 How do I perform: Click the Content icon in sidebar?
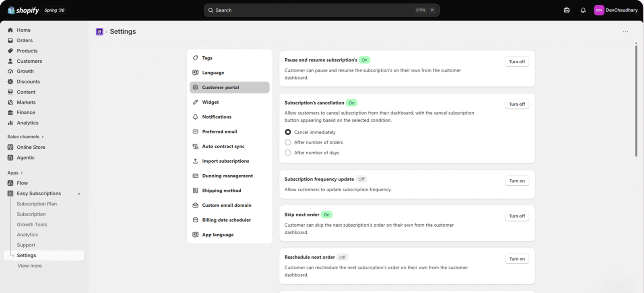(10, 92)
